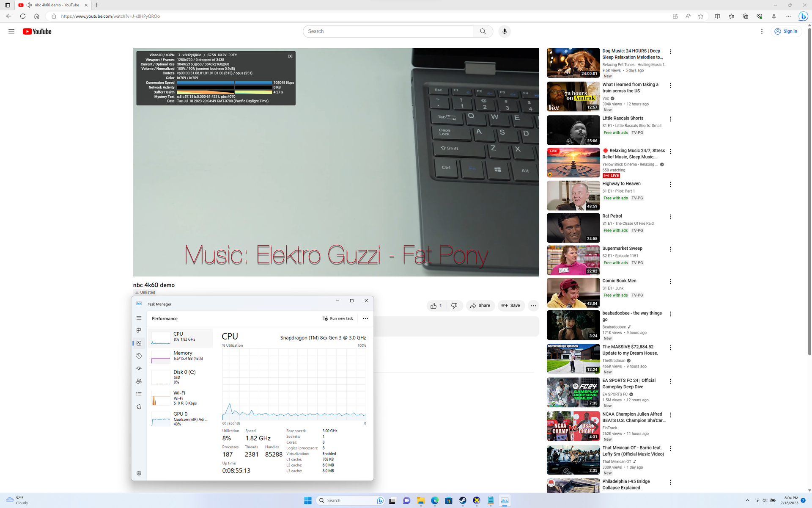Open Users page in Task Manager sidebar
This screenshot has width=812, height=508.
[x=139, y=381]
